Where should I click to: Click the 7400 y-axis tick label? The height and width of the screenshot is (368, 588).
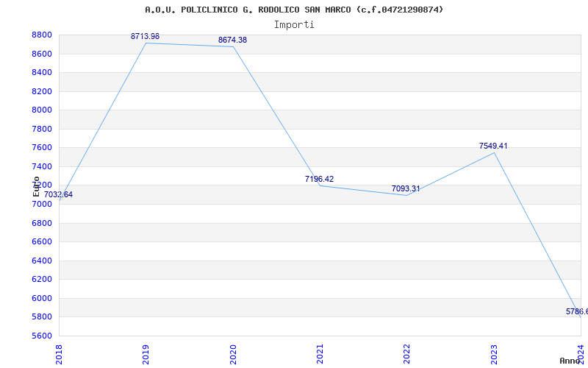tap(42, 167)
